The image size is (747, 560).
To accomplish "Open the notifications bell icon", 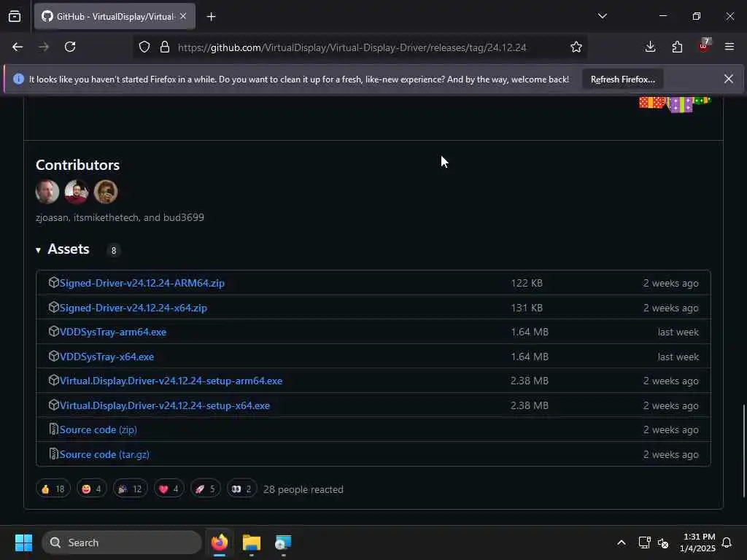I will [727, 542].
